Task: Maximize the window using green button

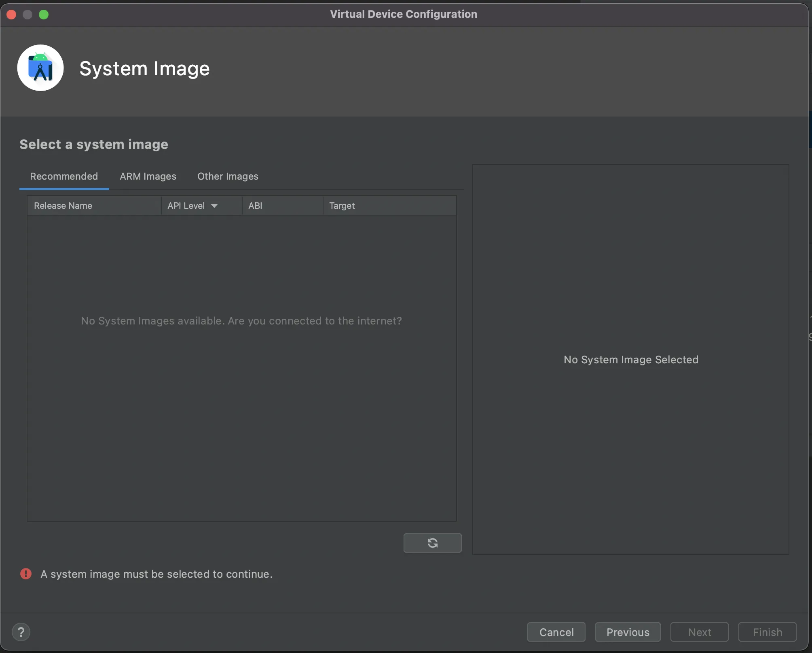Action: coord(44,15)
